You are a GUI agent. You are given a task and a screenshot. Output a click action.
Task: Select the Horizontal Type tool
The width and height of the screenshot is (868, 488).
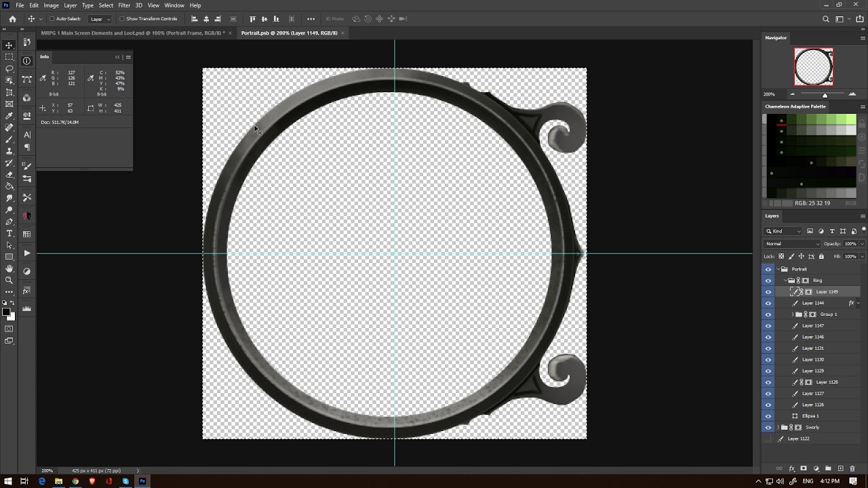click(9, 233)
